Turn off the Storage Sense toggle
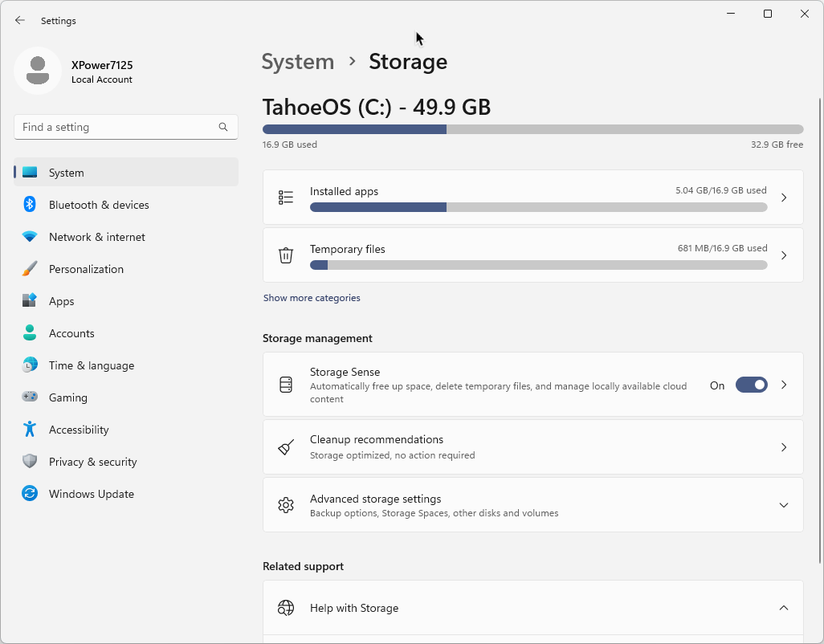824x644 pixels. (x=751, y=385)
